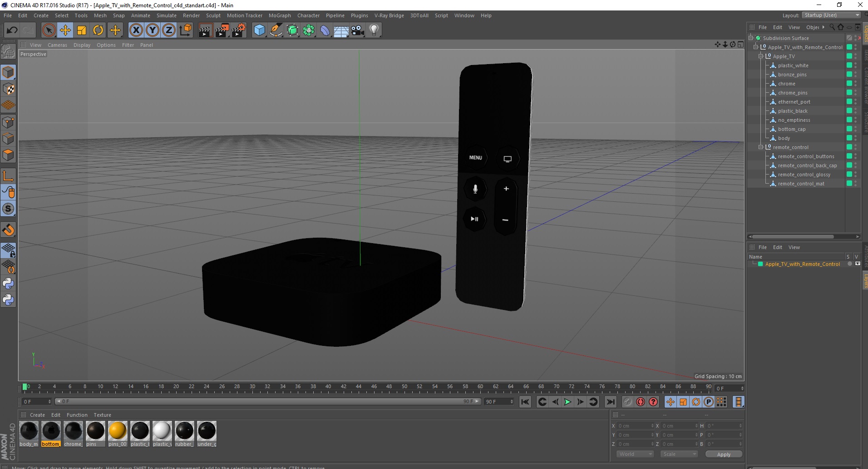Click the end frame field 90 F

point(499,402)
